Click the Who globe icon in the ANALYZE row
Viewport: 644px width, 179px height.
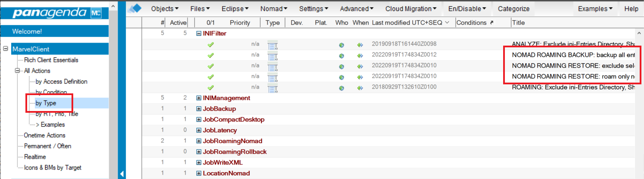coord(341,44)
